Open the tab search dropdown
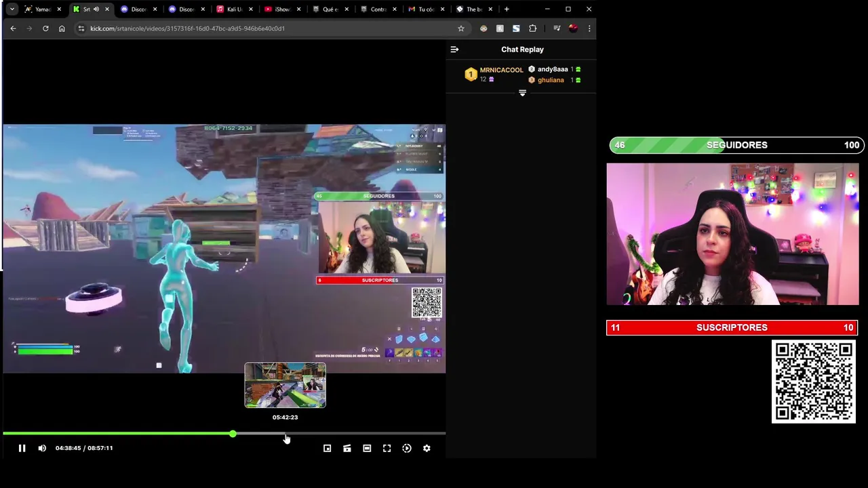868x488 pixels. [12, 9]
